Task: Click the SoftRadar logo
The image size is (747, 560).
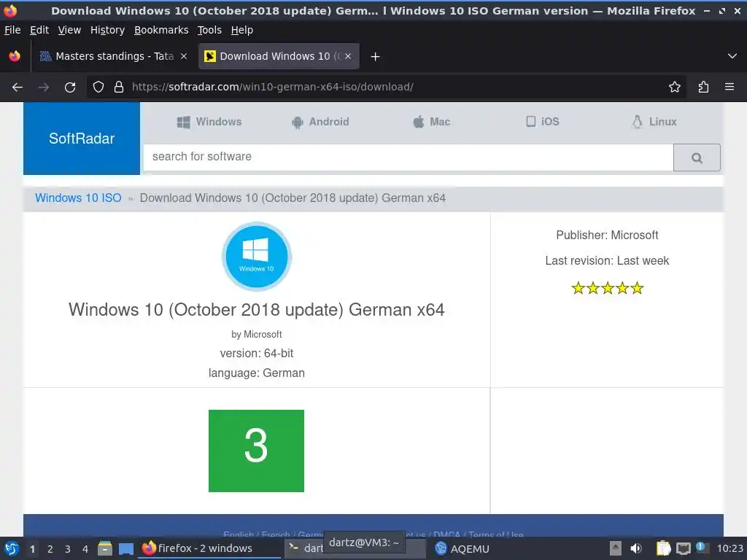Action: coord(82,139)
